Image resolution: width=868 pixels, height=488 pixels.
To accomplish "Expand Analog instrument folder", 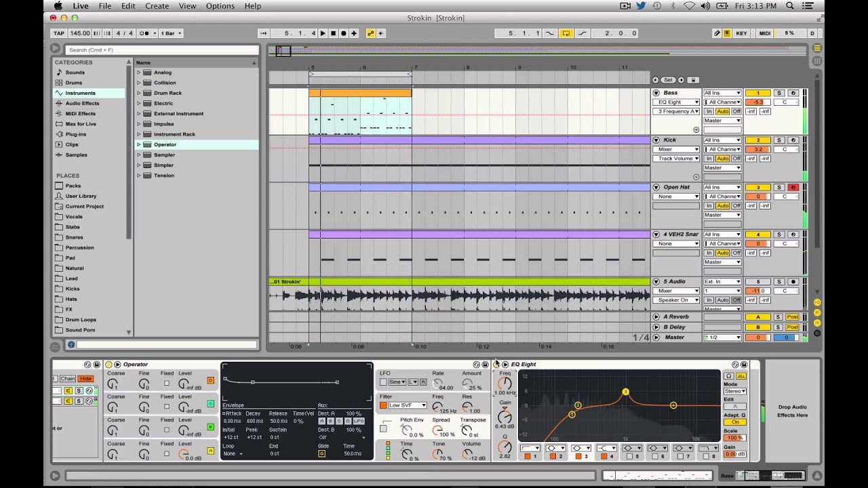I will (x=139, y=73).
